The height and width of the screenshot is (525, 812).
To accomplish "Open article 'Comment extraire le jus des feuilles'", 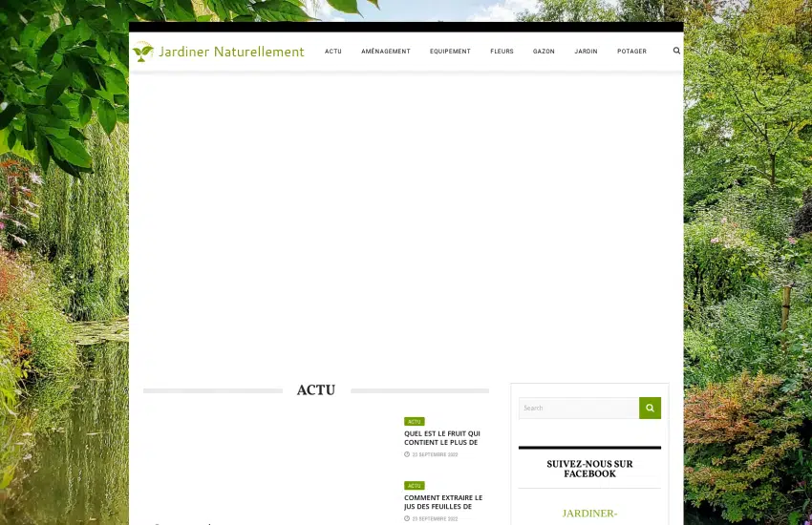I will 443,502.
